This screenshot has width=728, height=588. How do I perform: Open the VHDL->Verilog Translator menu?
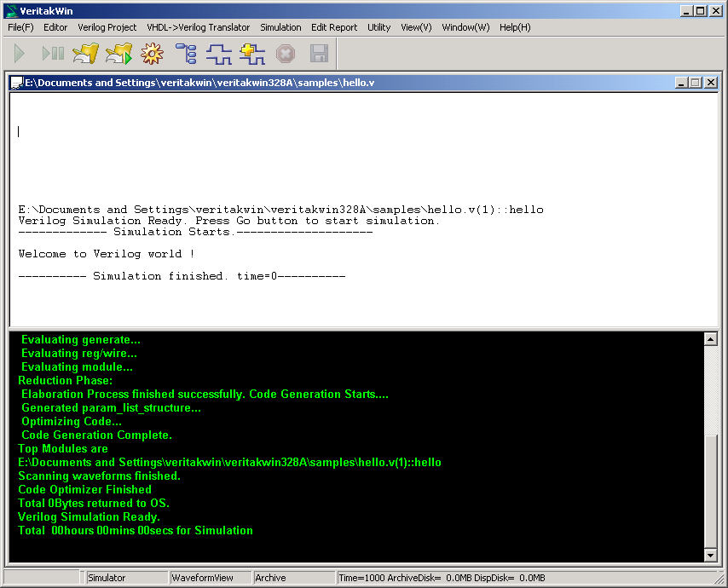[199, 27]
